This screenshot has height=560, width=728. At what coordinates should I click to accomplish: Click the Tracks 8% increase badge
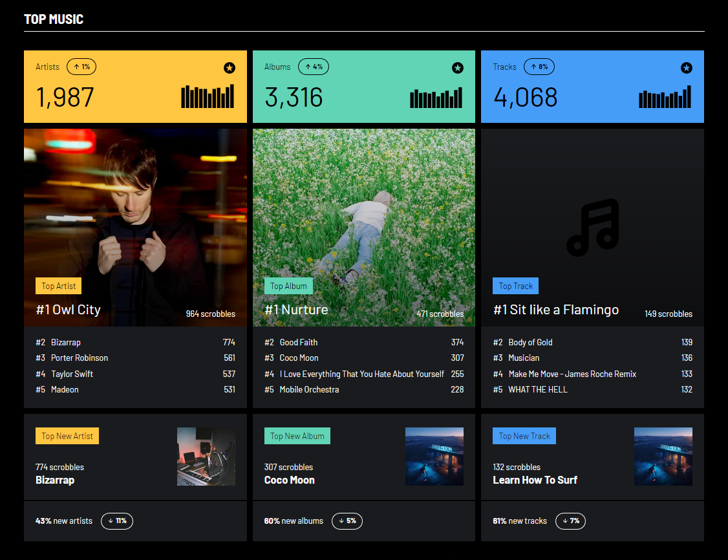coord(539,67)
